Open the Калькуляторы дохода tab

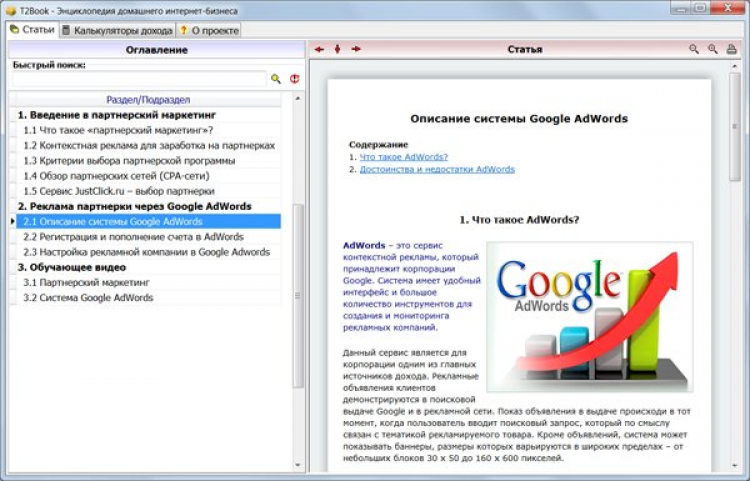click(117, 31)
